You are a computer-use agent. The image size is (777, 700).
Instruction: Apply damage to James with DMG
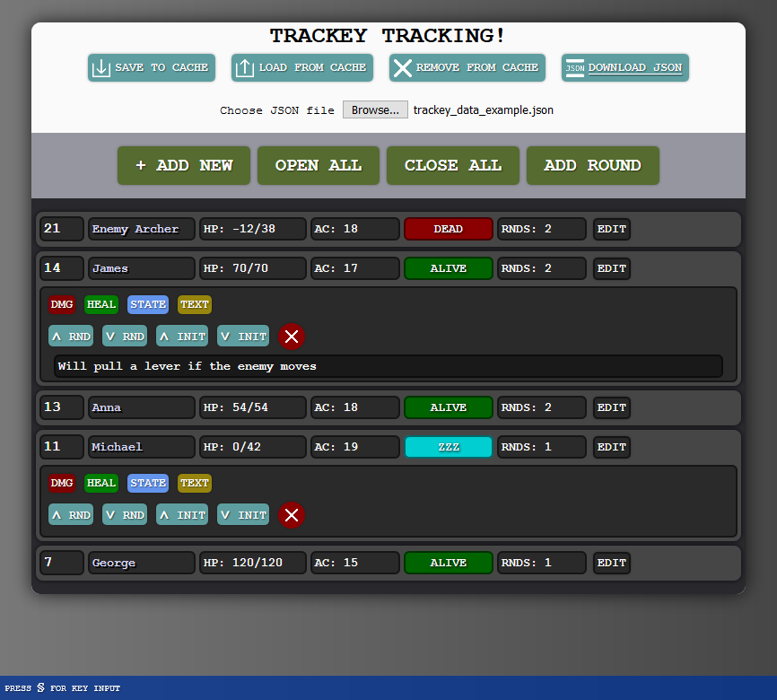(x=62, y=304)
